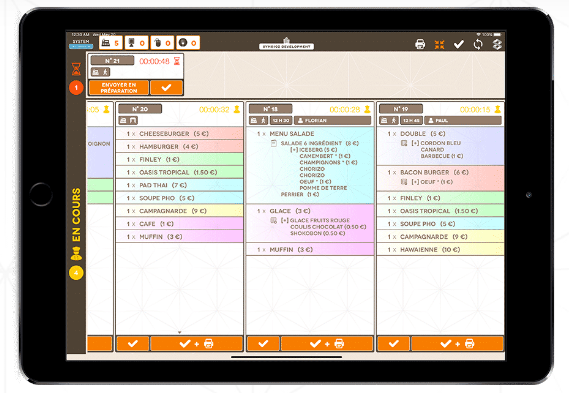Click the refresh arrows icon
This screenshot has width=569, height=393.
point(478,44)
